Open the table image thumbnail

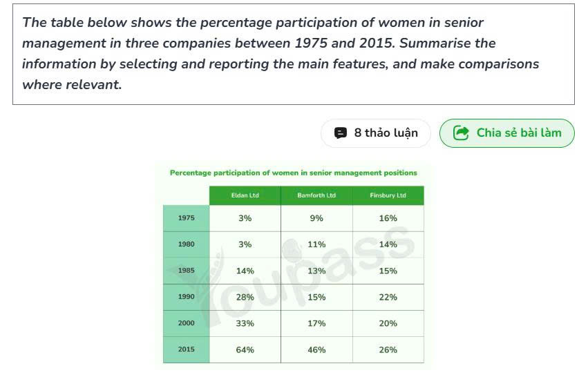click(x=294, y=266)
